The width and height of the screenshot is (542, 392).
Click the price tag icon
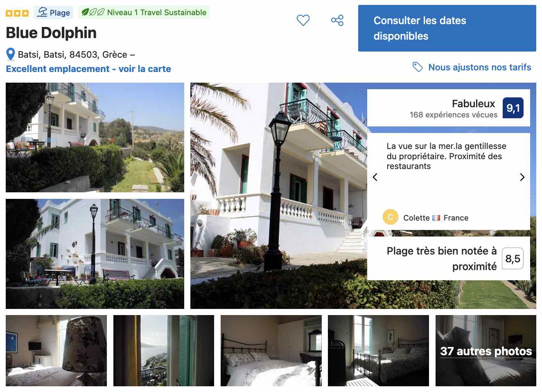point(418,67)
